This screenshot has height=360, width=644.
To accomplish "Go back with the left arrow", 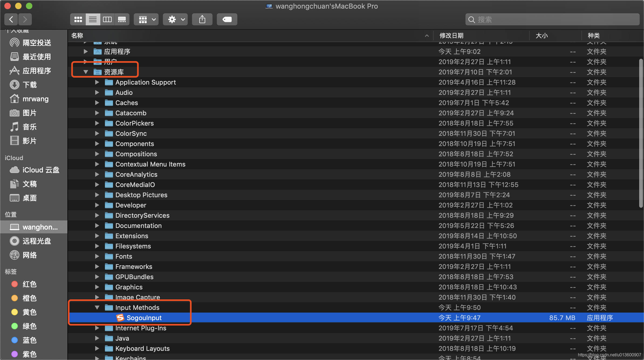I will [11, 19].
